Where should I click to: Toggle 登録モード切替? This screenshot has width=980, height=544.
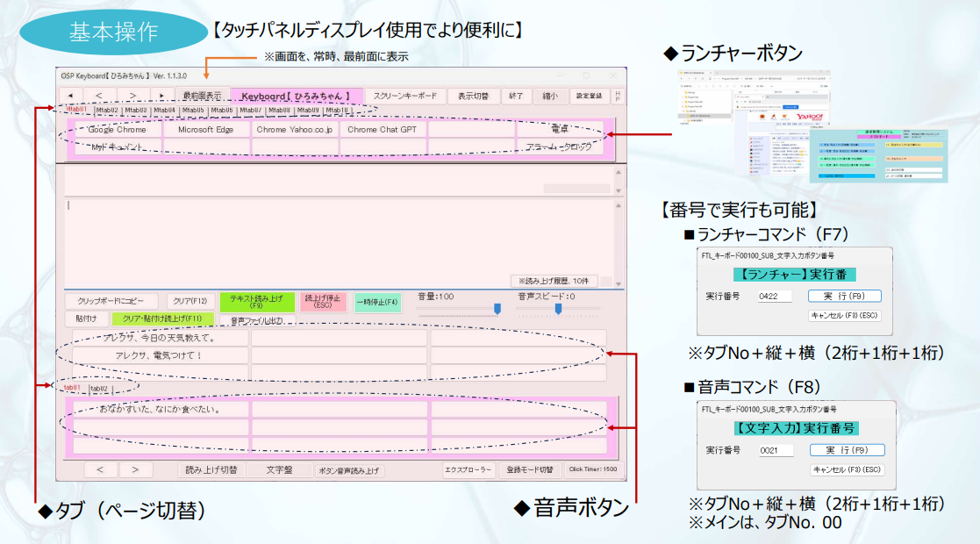pos(529,469)
